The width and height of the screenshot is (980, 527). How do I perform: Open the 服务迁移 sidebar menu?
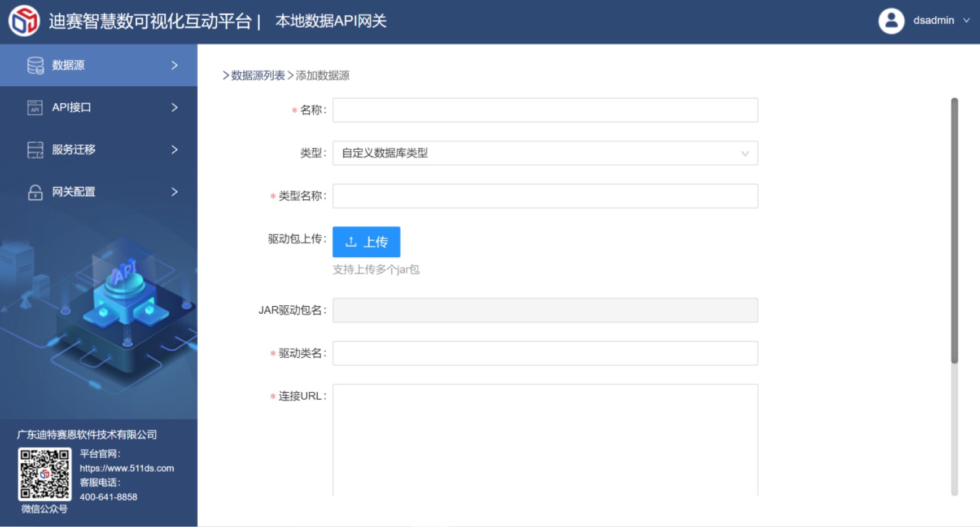(99, 150)
